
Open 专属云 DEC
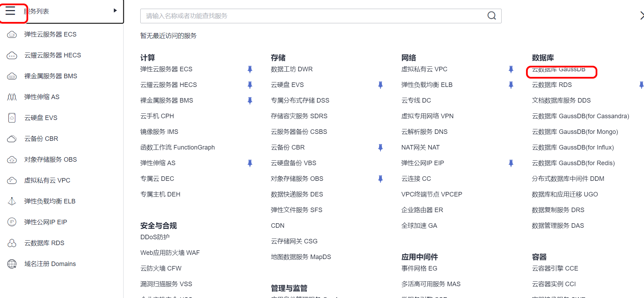(x=157, y=179)
